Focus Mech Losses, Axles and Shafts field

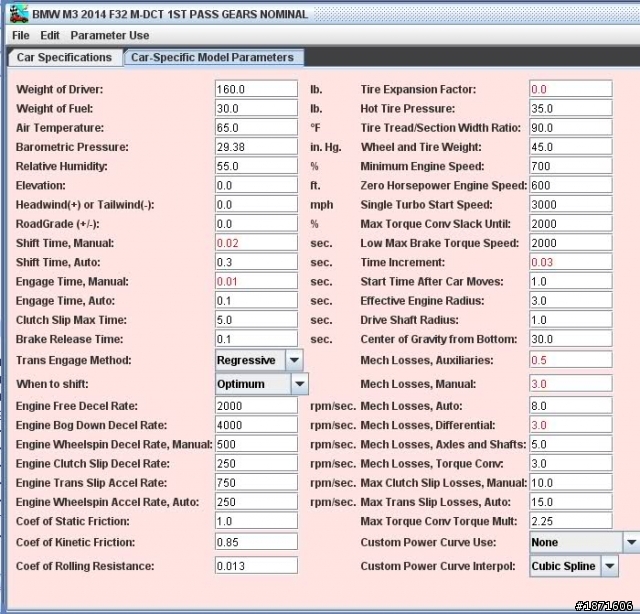point(571,444)
